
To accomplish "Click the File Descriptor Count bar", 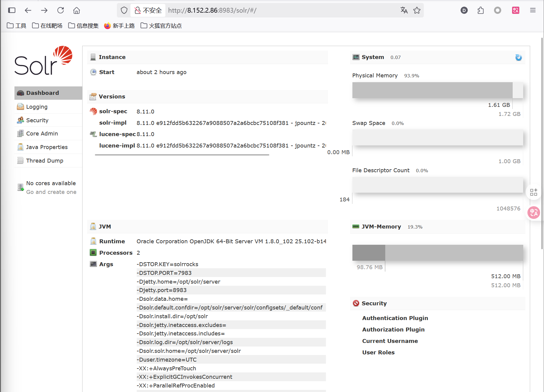I will click(438, 185).
